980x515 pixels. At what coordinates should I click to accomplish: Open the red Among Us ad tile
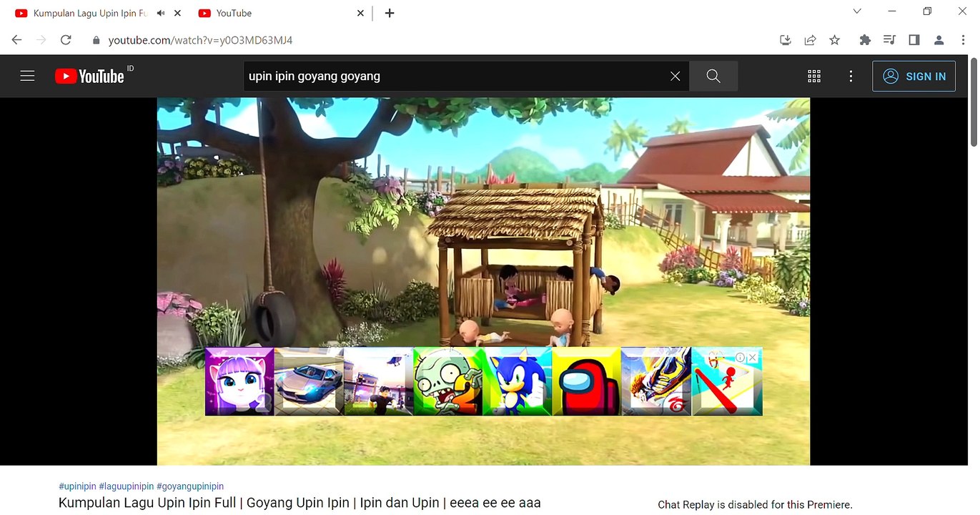(x=586, y=381)
